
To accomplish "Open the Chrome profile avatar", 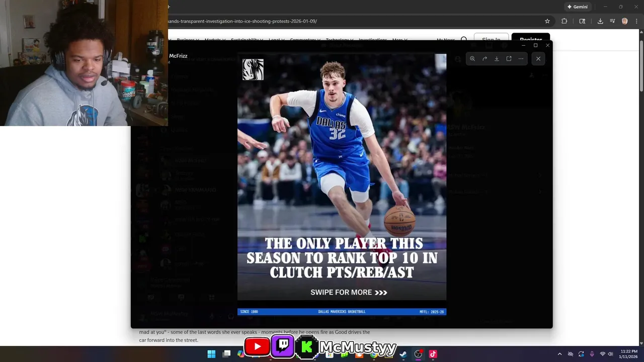I will [625, 21].
